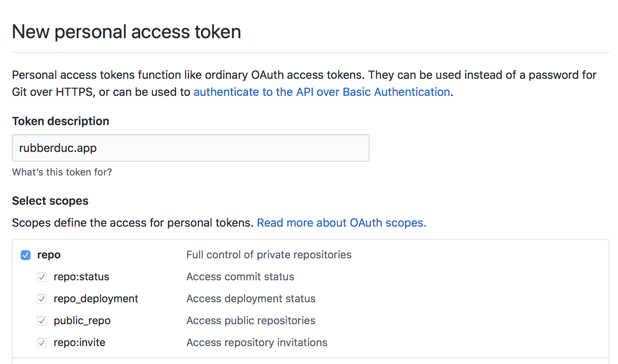Click Full control of private repositories text
Viewport: 618px width, 364px height.
tap(269, 255)
